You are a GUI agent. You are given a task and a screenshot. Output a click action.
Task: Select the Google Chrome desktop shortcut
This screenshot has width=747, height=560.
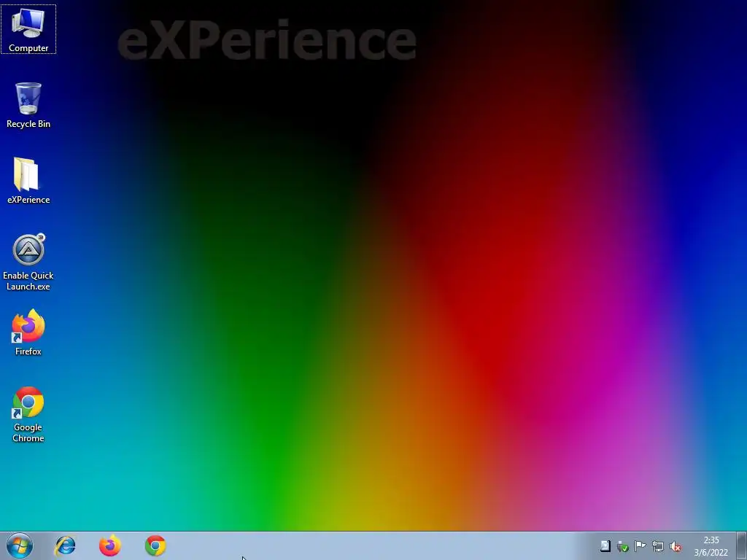point(28,414)
